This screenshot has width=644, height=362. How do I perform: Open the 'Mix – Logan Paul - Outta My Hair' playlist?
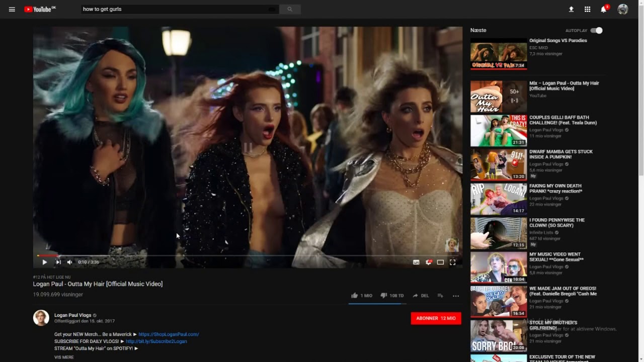pos(564,85)
